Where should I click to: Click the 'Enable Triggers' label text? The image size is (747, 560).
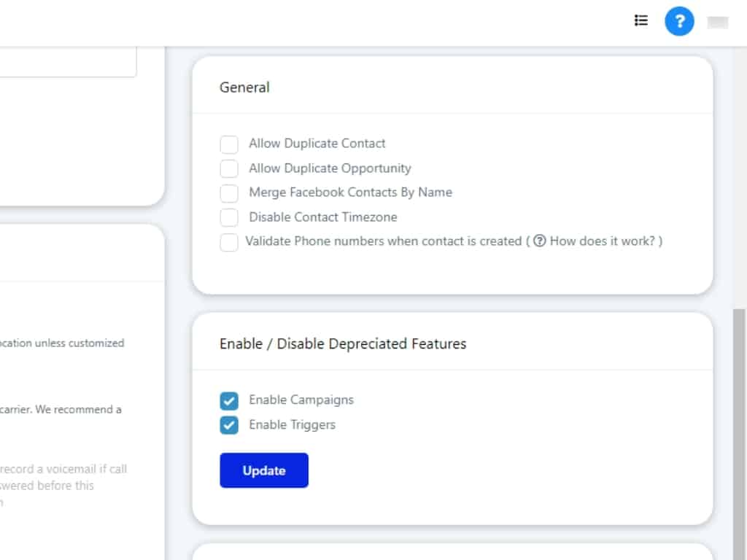pos(292,425)
